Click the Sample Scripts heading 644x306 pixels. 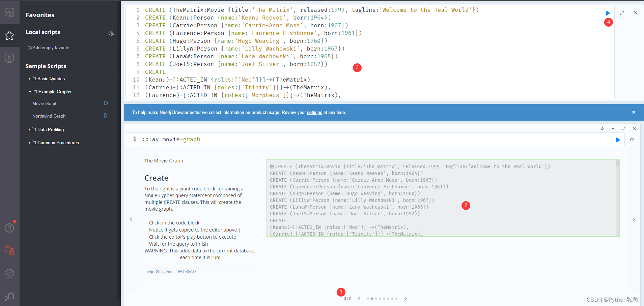click(46, 66)
